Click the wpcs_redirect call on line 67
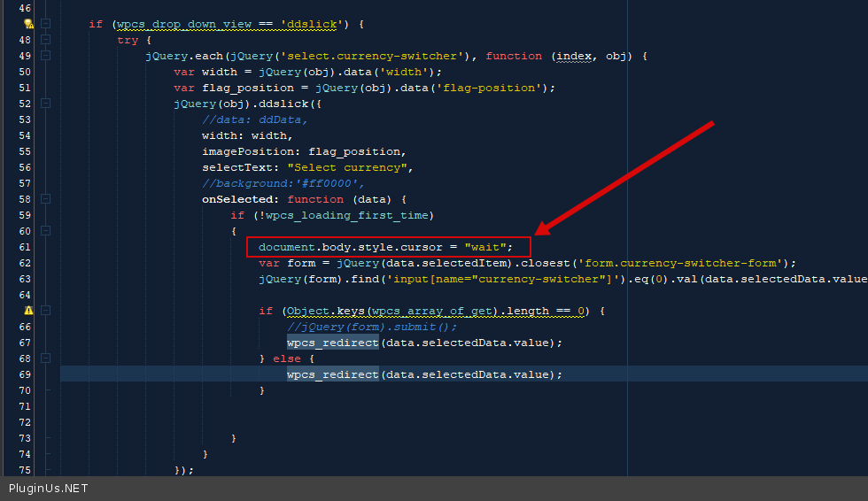Image resolution: width=868 pixels, height=501 pixels. pyautogui.click(x=332, y=343)
